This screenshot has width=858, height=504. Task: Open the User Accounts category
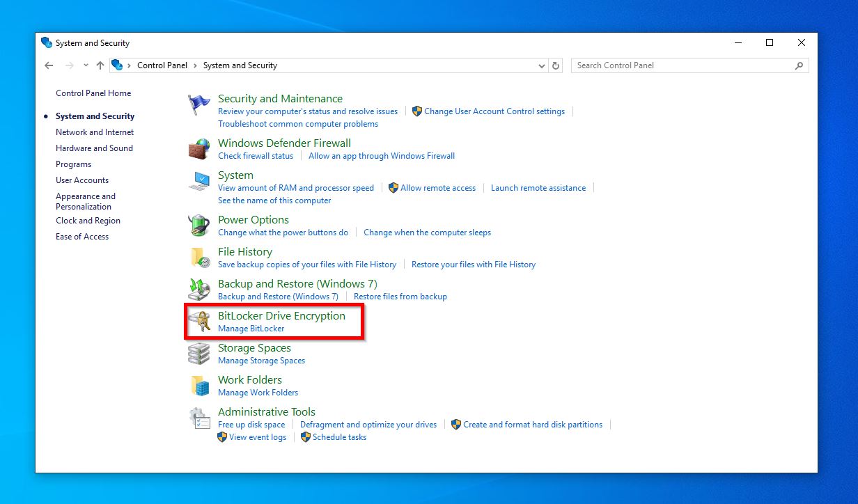pos(82,180)
